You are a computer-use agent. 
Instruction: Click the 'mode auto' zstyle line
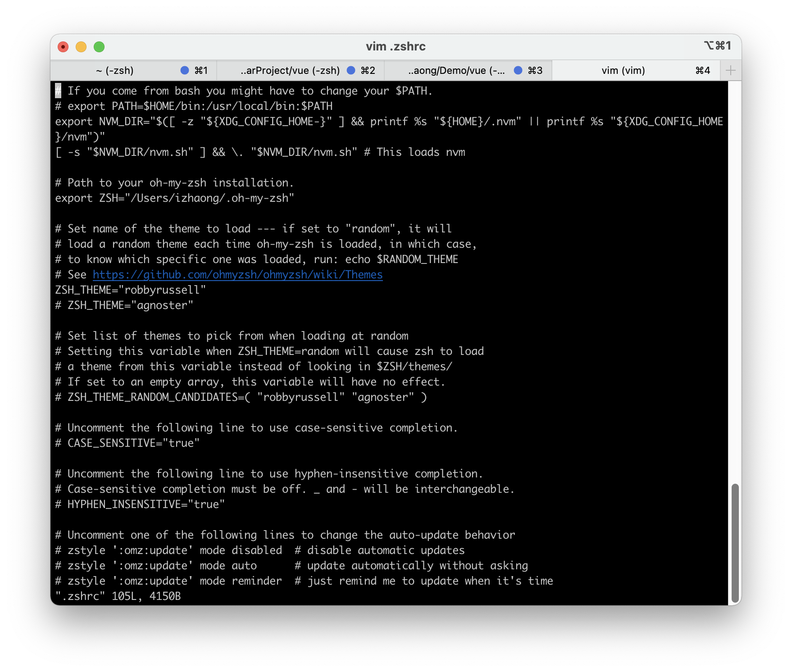pyautogui.click(x=291, y=566)
